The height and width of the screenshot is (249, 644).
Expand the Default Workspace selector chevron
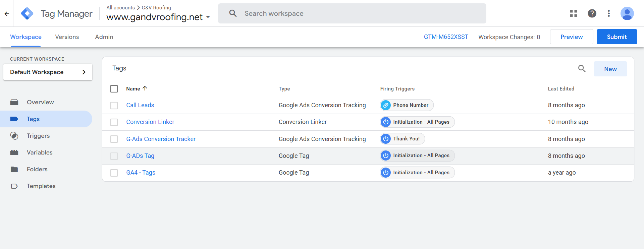(x=84, y=72)
